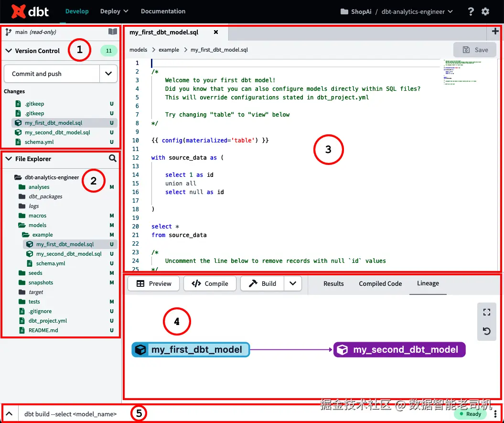The height and width of the screenshot is (423, 504).
Task: Open the Deploy menu dropdown
Action: click(x=114, y=11)
